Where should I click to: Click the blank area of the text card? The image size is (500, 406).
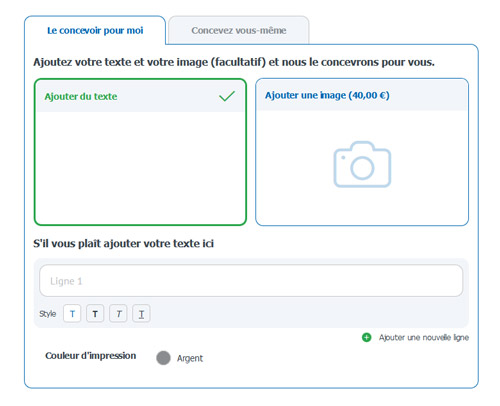pyautogui.click(x=140, y=167)
